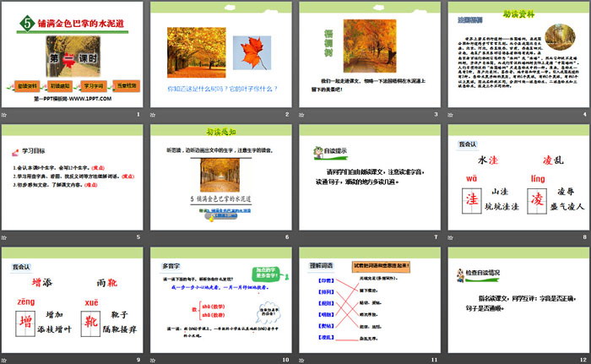Click slide number '7' label

pyautogui.click(x=436, y=237)
